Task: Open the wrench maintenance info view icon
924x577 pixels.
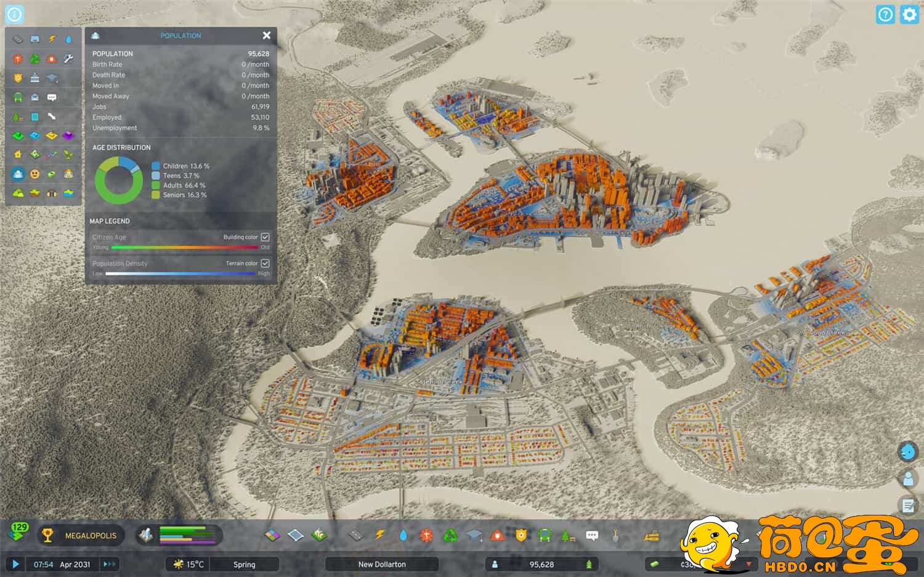Action: [68, 59]
